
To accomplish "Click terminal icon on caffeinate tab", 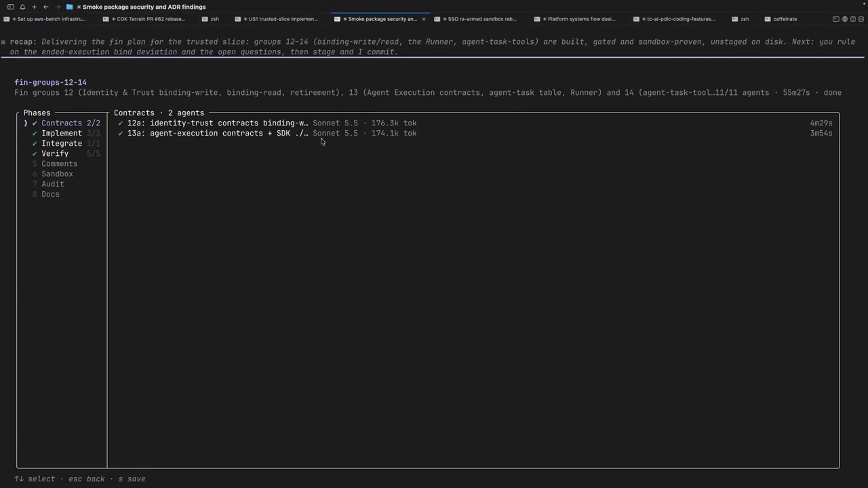I will [x=768, y=19].
